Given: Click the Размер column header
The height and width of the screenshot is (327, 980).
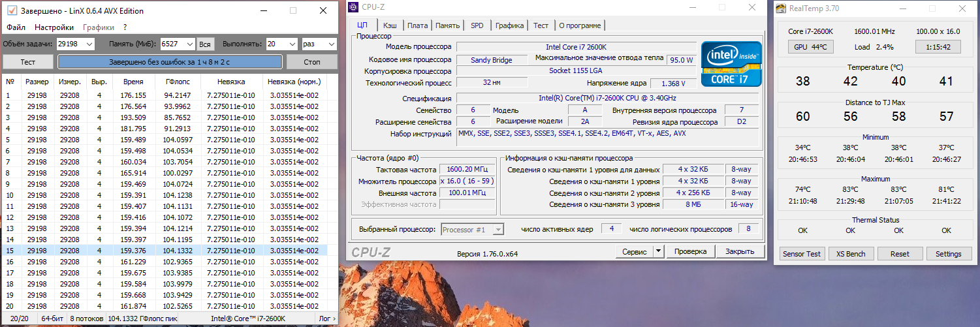Looking at the screenshot, I should tap(37, 82).
